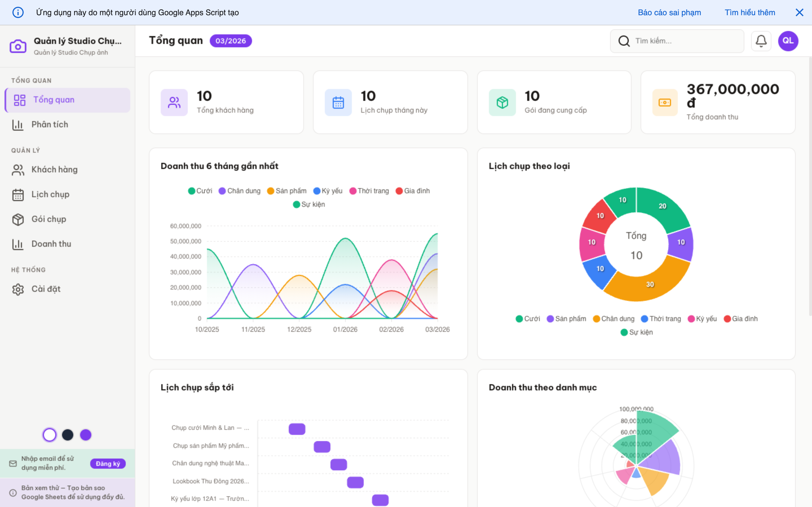Open the Báo cáo sai phạm link
The image size is (812, 507).
click(669, 12)
